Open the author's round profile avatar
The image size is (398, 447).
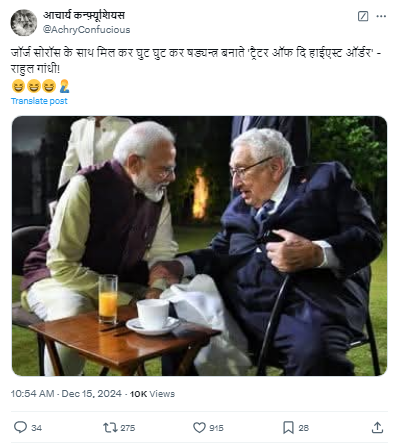pyautogui.click(x=24, y=23)
